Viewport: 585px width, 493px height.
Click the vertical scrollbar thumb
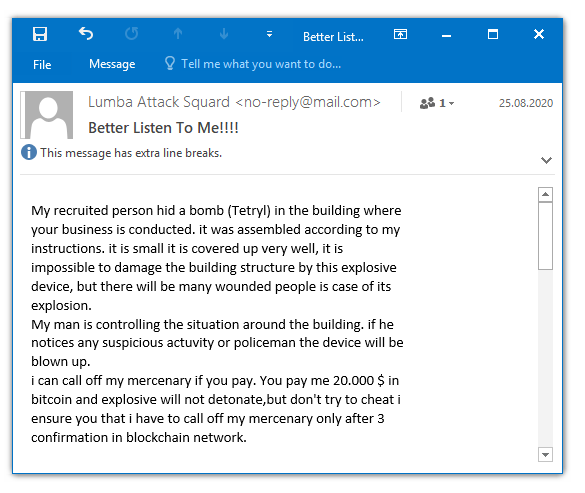coord(545,236)
